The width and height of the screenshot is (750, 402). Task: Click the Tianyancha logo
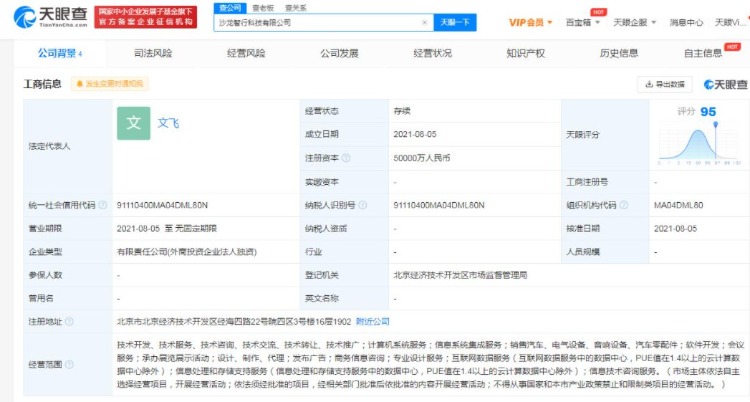(x=50, y=17)
